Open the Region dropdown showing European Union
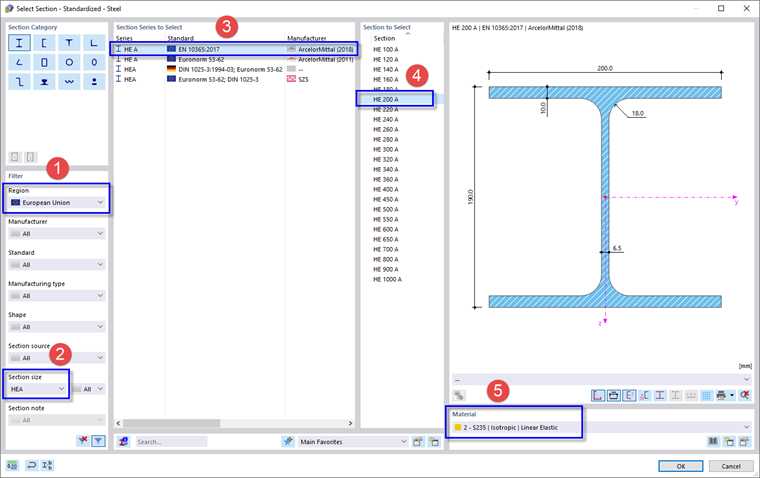 point(57,203)
